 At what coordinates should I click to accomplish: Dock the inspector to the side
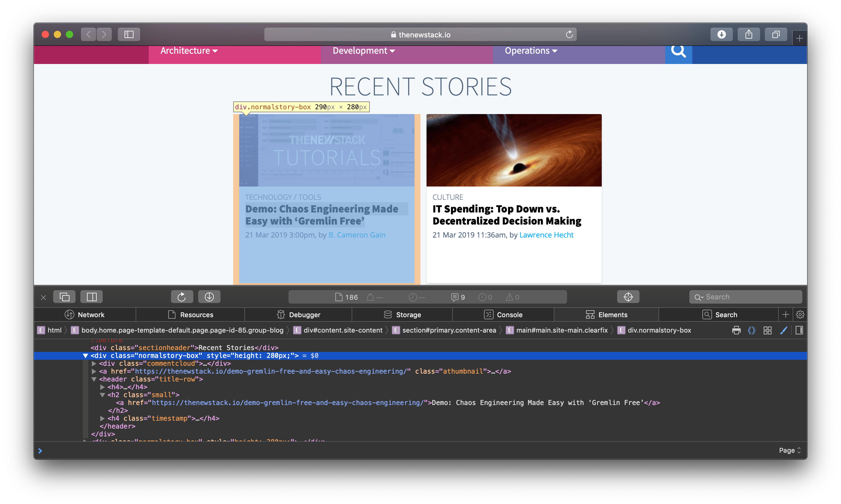[92, 297]
